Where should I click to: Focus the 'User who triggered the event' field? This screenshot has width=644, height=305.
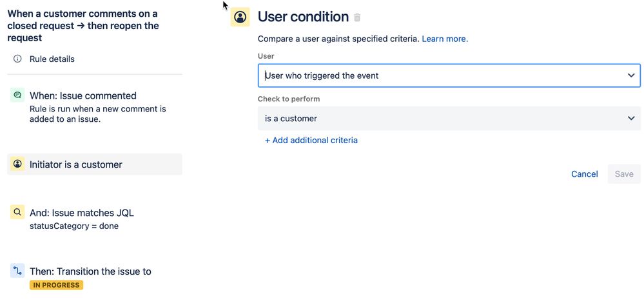(x=449, y=75)
